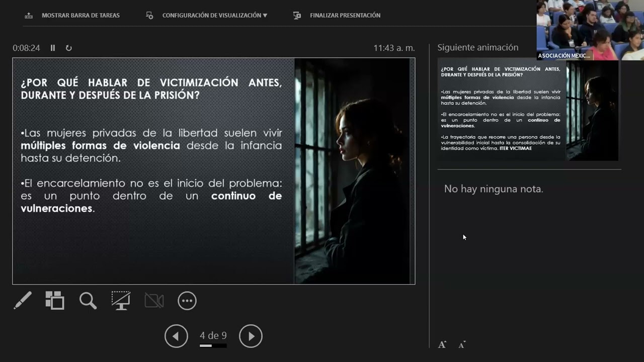Image resolution: width=644 pixels, height=362 pixels.
Task: Click the bullet with múltiples formas de violencia
Action: pyautogui.click(x=151, y=145)
